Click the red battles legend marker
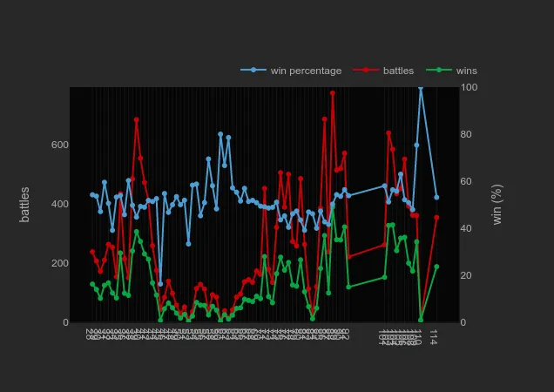This screenshot has height=392, width=554. [366, 70]
